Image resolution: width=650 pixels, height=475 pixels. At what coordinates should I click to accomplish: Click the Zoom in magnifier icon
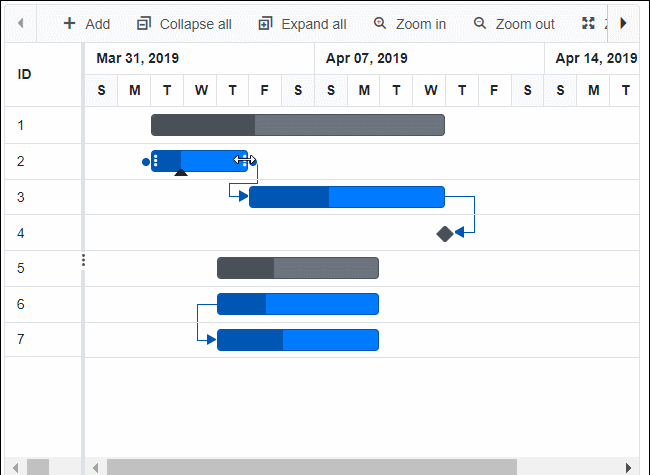[380, 23]
